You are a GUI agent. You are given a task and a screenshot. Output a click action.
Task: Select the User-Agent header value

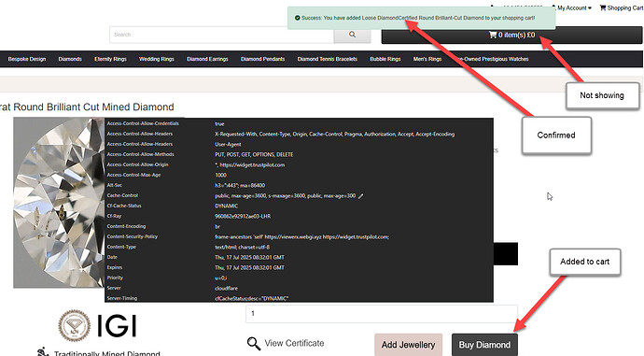tap(228, 144)
